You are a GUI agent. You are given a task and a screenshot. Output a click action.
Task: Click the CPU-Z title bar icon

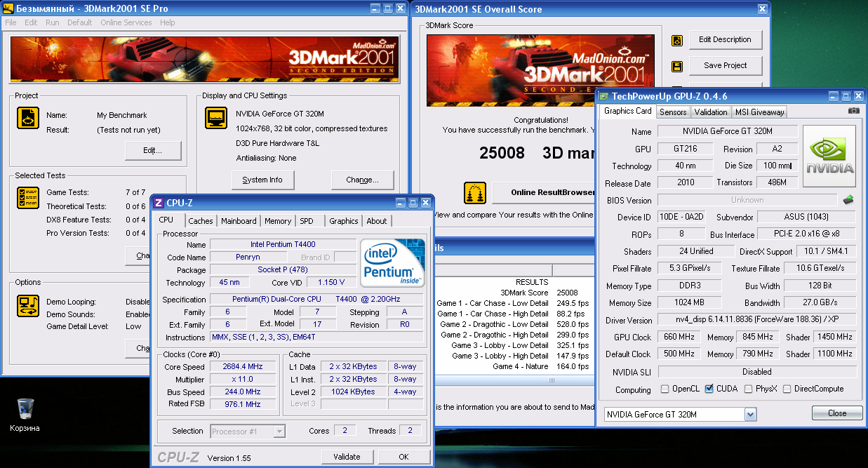coord(159,203)
